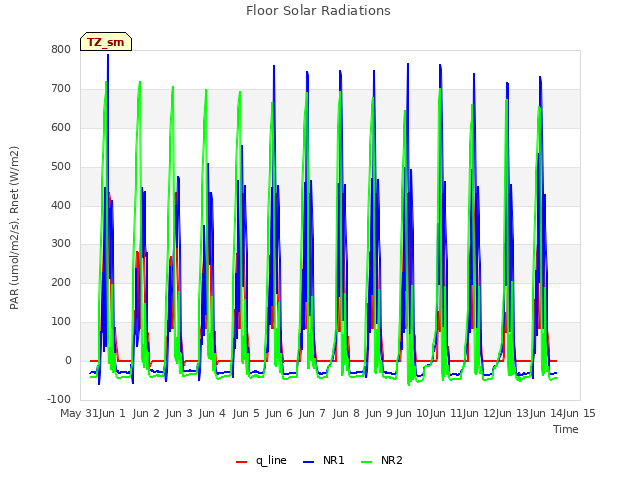Click the -100 y-axis tick label
This screenshot has height=480, width=640.
[59, 399]
